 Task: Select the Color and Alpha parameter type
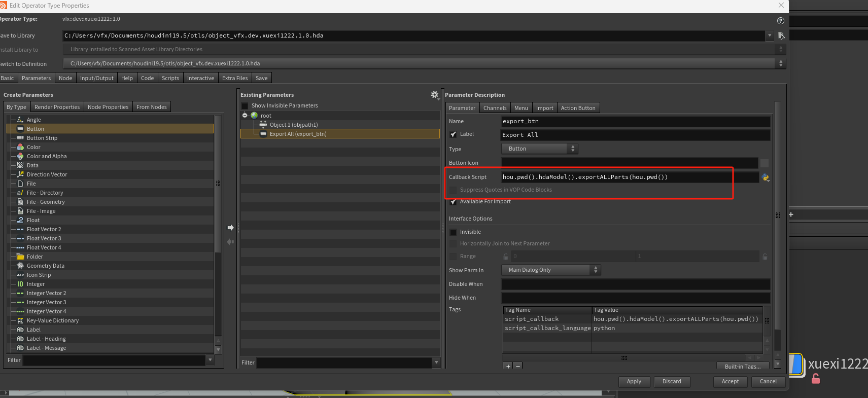coord(47,156)
